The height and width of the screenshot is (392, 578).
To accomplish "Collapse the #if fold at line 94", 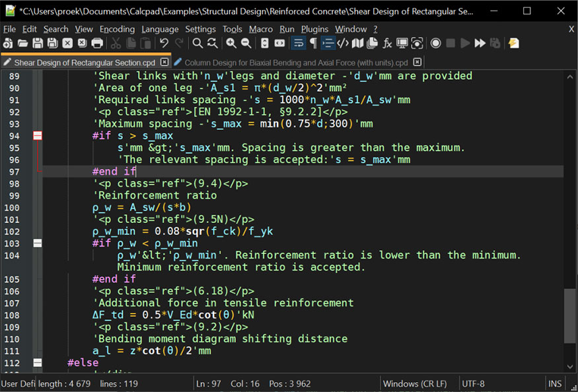I will 37,135.
